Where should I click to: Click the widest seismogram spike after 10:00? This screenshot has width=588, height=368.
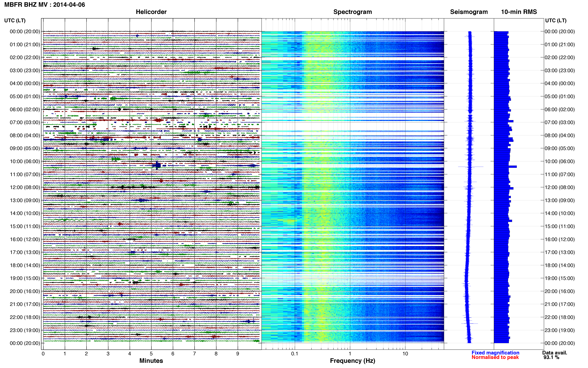tap(471, 167)
